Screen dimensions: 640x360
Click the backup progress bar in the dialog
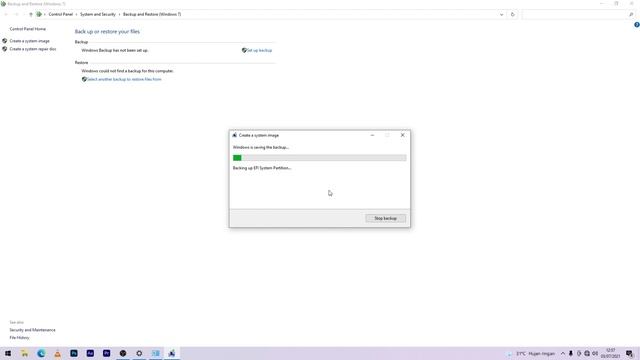tap(319, 158)
